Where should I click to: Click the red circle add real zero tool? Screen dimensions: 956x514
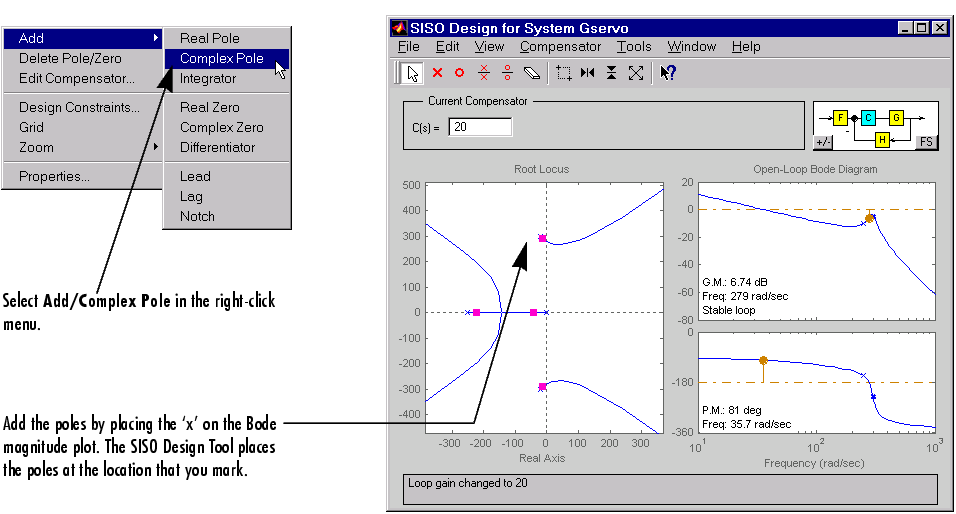click(x=460, y=73)
